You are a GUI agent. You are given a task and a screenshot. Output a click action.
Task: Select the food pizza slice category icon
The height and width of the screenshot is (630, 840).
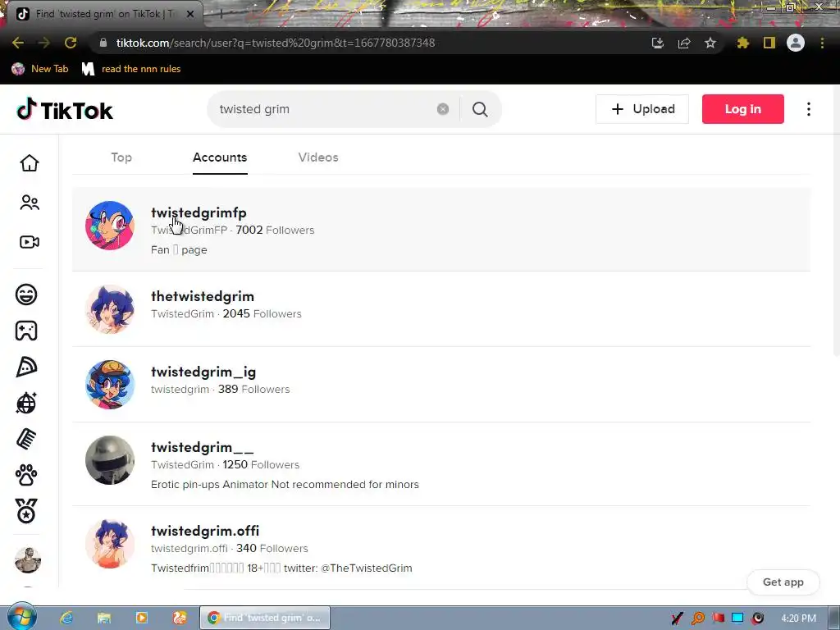(x=26, y=367)
